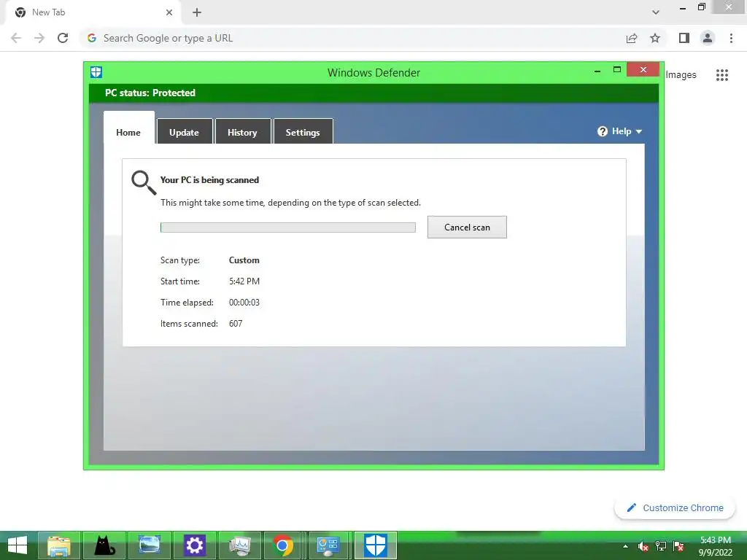Click the scan progress bar
This screenshot has width=747, height=560.
[287, 227]
